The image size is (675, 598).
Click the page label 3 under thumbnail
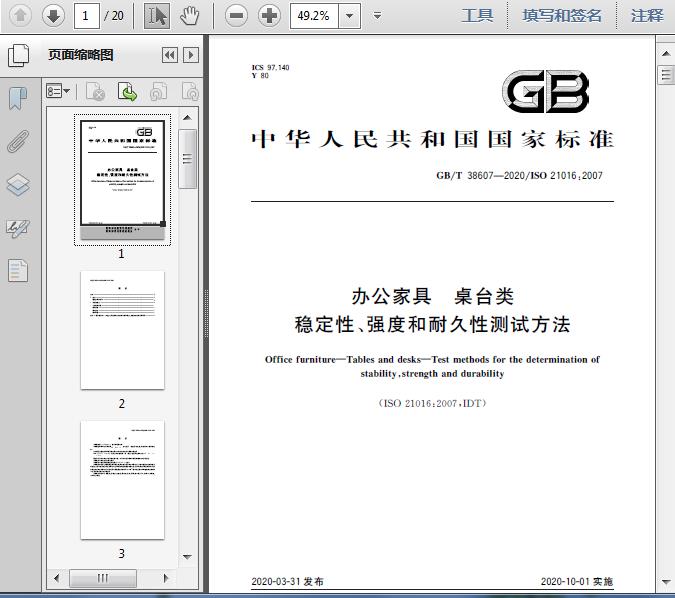pos(122,553)
